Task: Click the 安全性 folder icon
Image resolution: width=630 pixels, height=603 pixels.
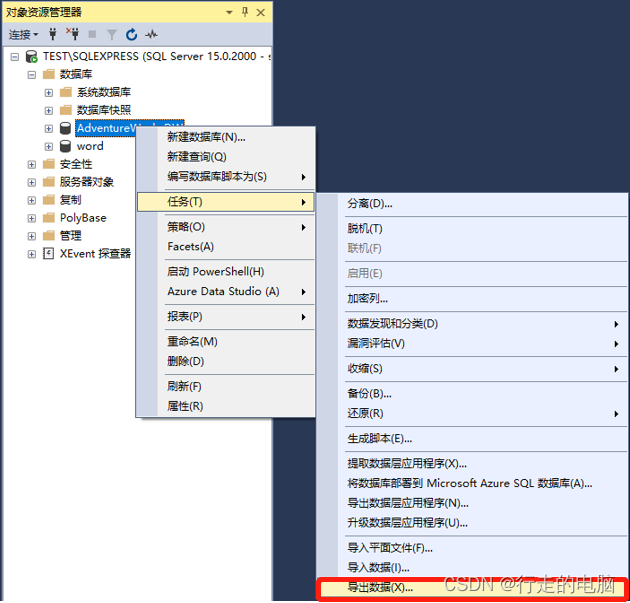Action: [x=49, y=164]
